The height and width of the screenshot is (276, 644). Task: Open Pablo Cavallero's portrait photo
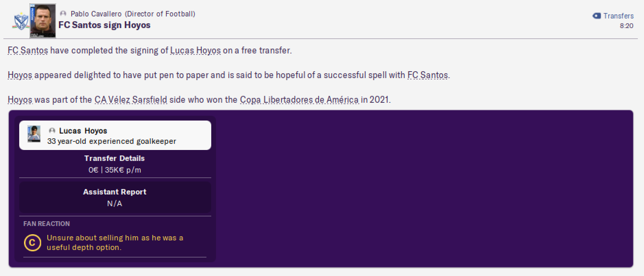click(43, 21)
